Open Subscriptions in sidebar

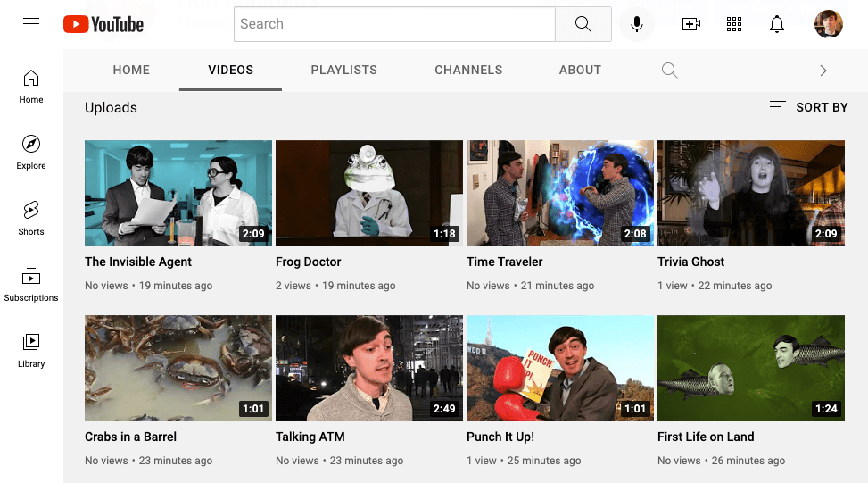coord(31,284)
